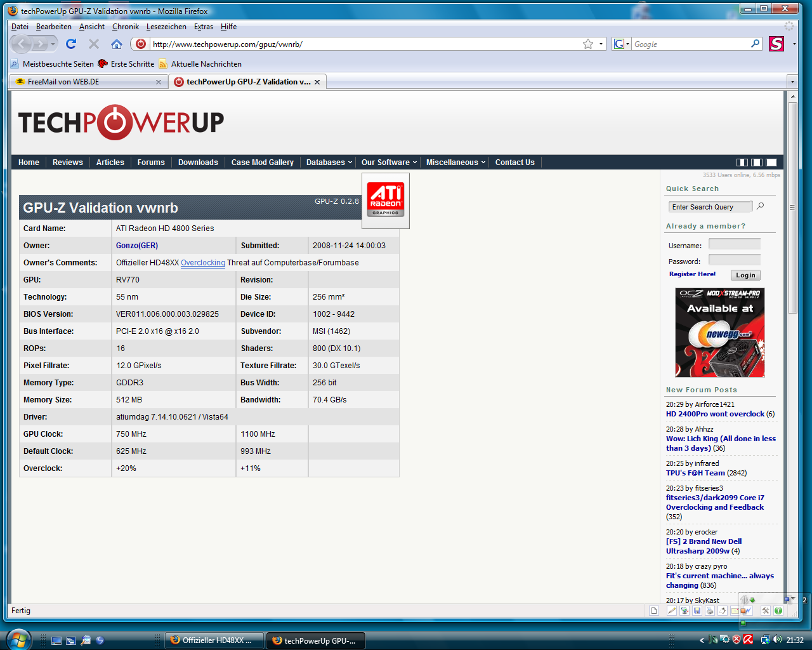The image size is (812, 650).
Task: Stop page loading with the X icon
Action: [x=94, y=44]
